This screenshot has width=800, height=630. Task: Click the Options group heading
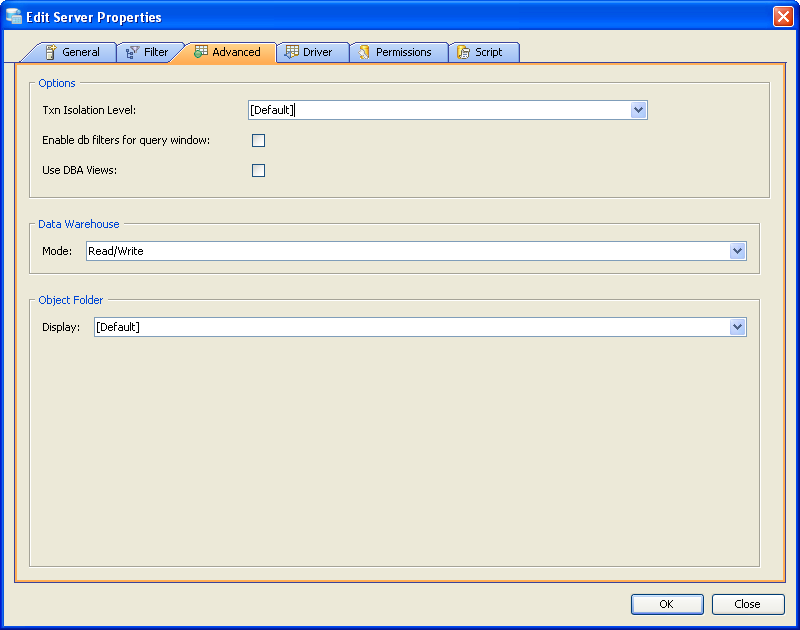coord(57,83)
